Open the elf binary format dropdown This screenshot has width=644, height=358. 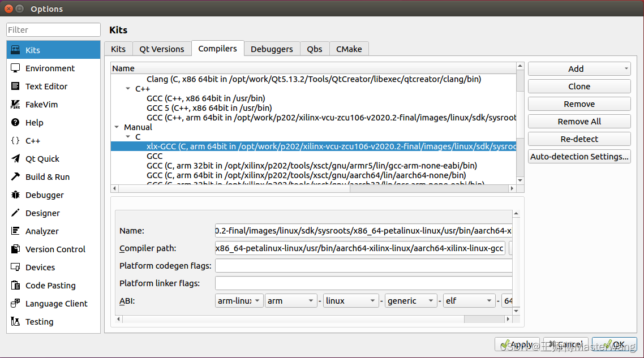pos(469,300)
